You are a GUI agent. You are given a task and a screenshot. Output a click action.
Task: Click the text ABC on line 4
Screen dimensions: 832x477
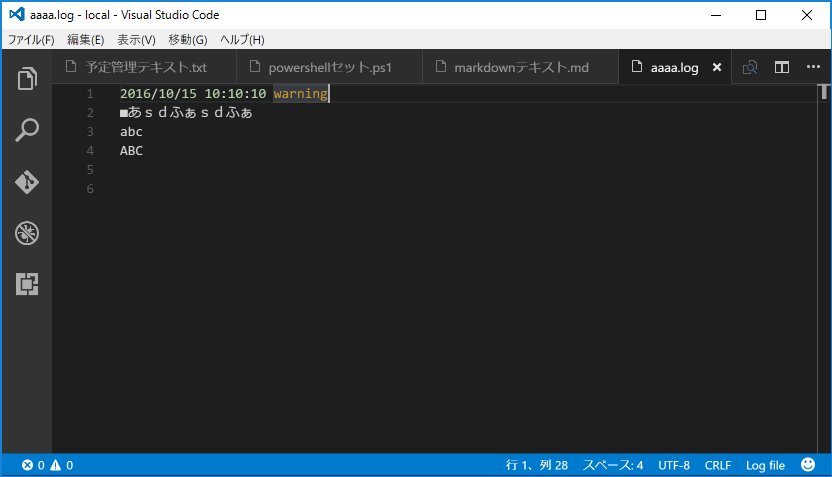[131, 151]
